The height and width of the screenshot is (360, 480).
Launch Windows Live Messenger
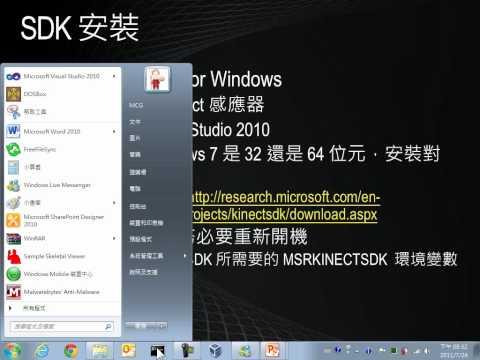click(62, 185)
